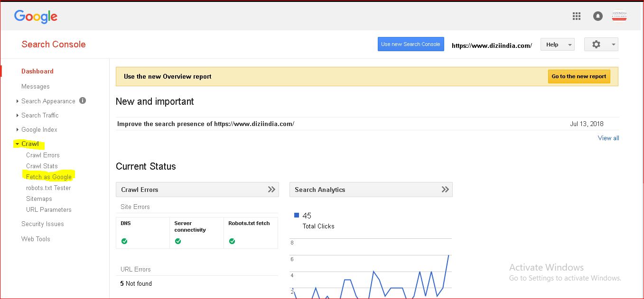Open Crawl Stats in the sidebar
The height and width of the screenshot is (299, 644).
[42, 166]
